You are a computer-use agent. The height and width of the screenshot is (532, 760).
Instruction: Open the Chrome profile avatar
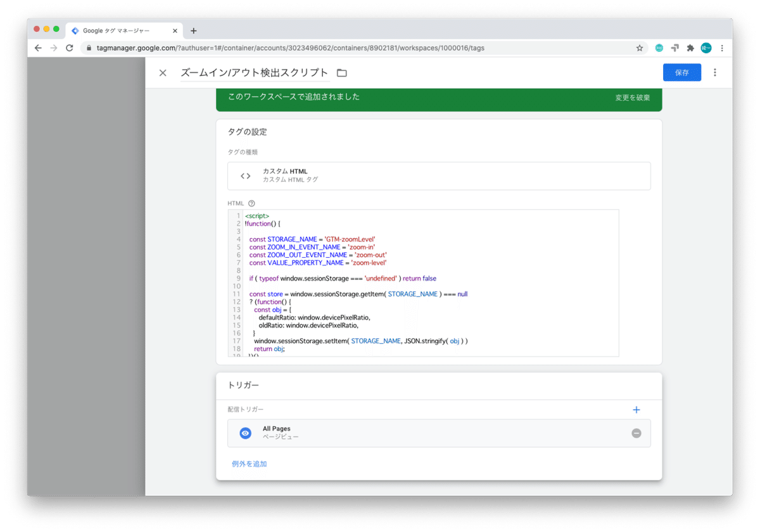[706, 48]
